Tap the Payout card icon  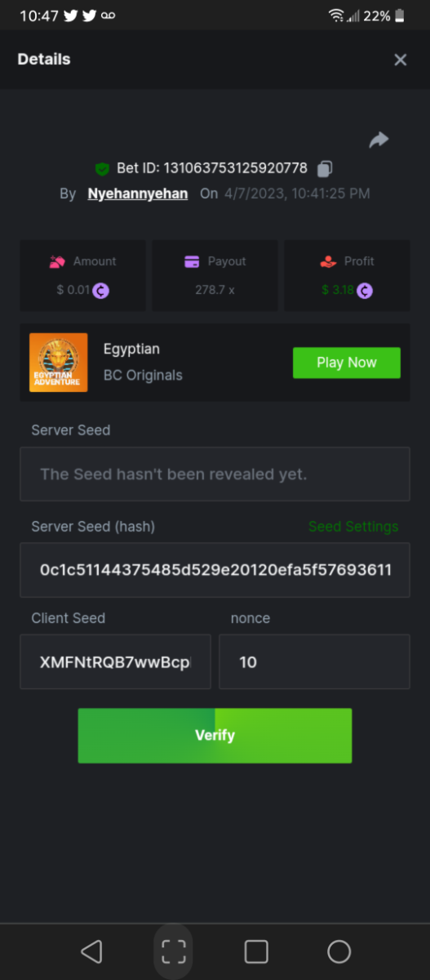pos(192,262)
